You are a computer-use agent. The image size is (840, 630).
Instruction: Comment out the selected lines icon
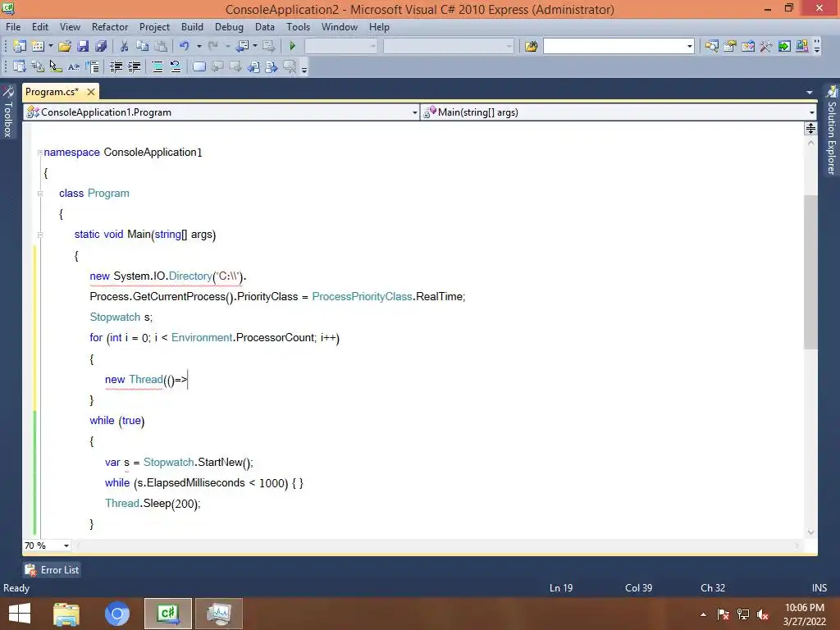157,66
